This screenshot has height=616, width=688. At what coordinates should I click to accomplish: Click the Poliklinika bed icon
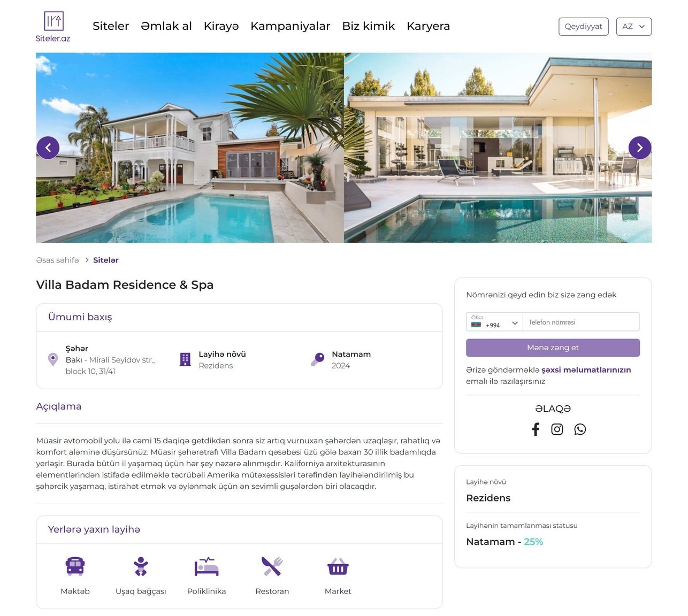[x=207, y=566]
